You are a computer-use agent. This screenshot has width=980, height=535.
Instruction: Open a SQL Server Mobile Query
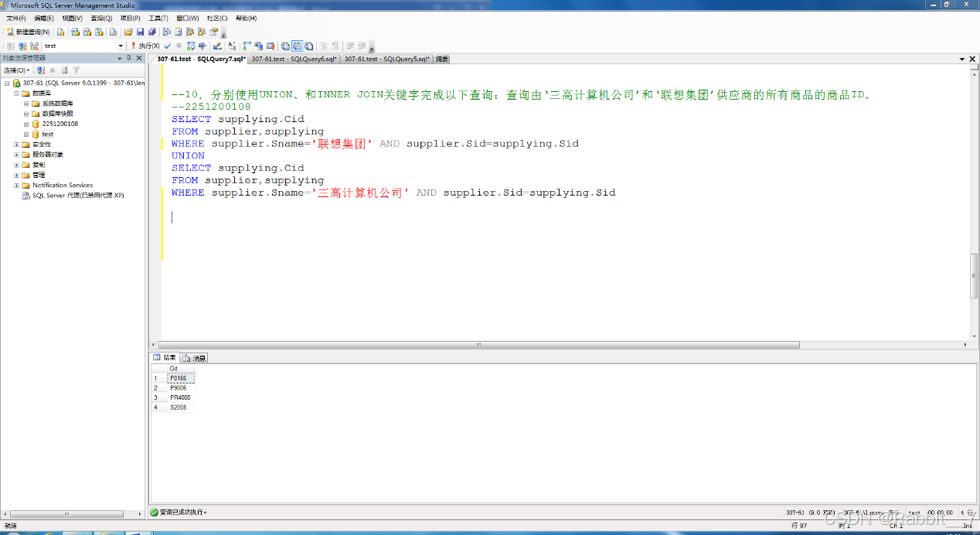point(113,32)
